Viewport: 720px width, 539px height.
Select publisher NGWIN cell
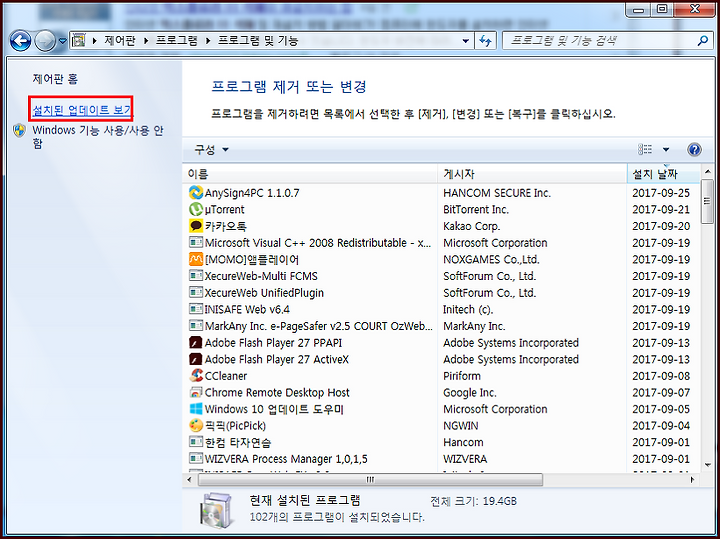click(461, 426)
